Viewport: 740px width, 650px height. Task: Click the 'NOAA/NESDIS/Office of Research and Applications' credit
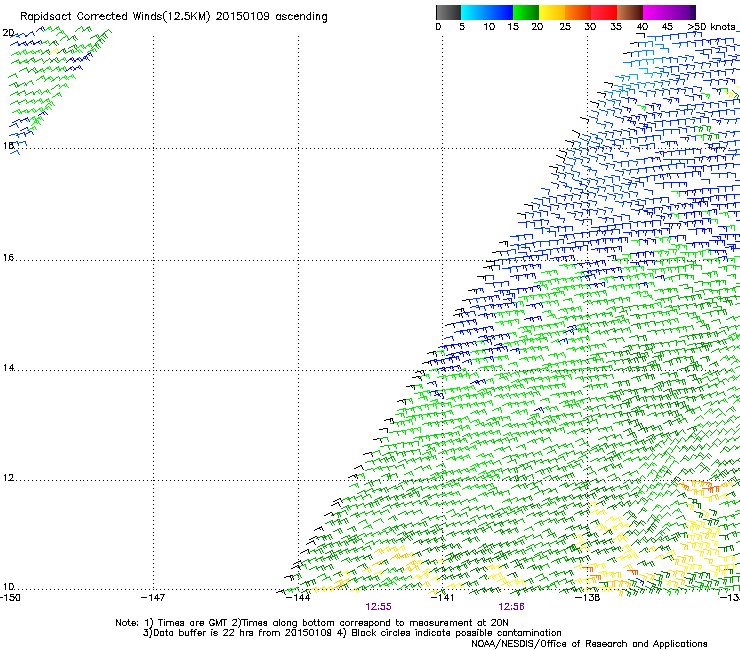589,644
